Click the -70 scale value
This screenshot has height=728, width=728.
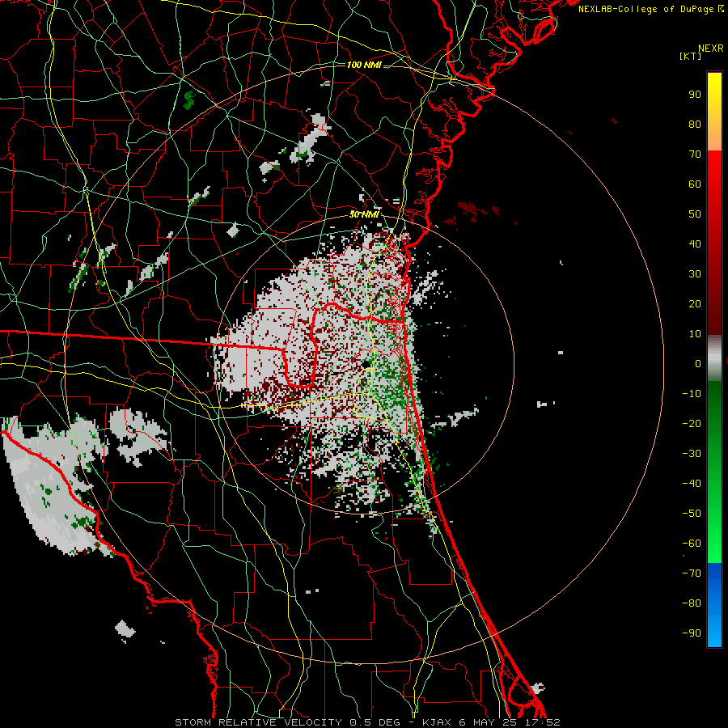(x=692, y=574)
